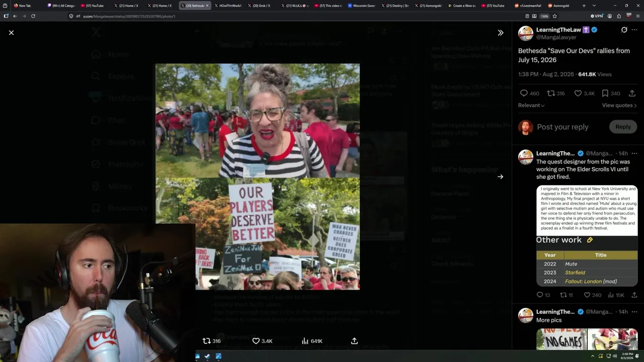Close the photo viewer with the X

pyautogui.click(x=11, y=33)
